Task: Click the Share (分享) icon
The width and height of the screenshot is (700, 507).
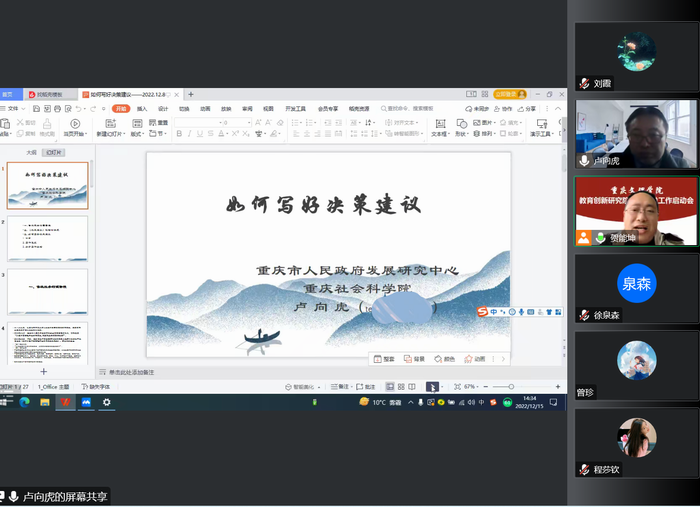Action: pyautogui.click(x=526, y=108)
